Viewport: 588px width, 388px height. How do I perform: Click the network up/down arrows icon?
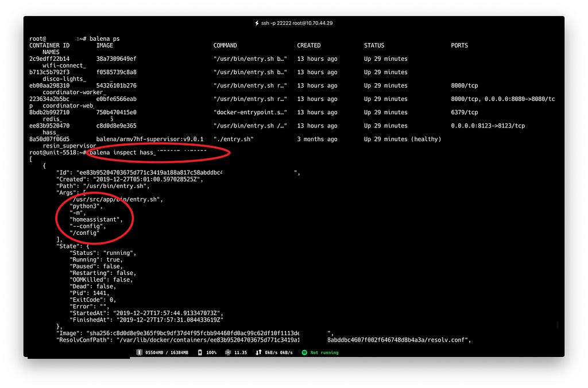[258, 352]
